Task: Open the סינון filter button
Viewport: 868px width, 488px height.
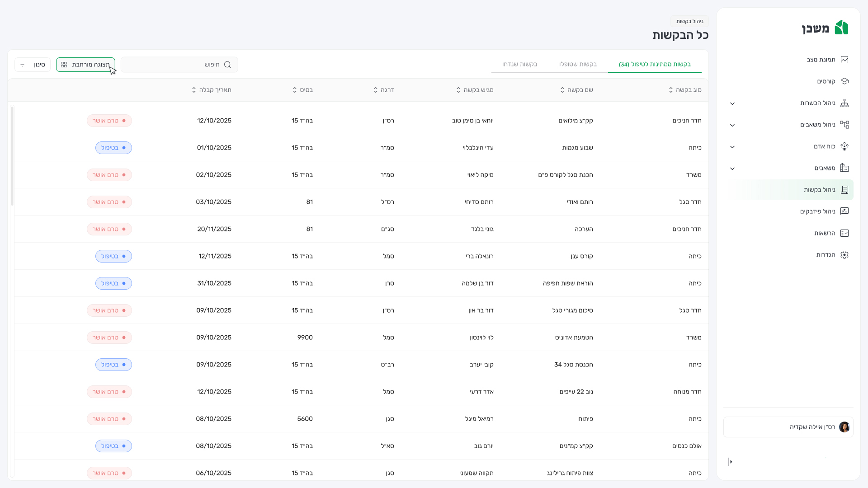Action: click(x=33, y=65)
